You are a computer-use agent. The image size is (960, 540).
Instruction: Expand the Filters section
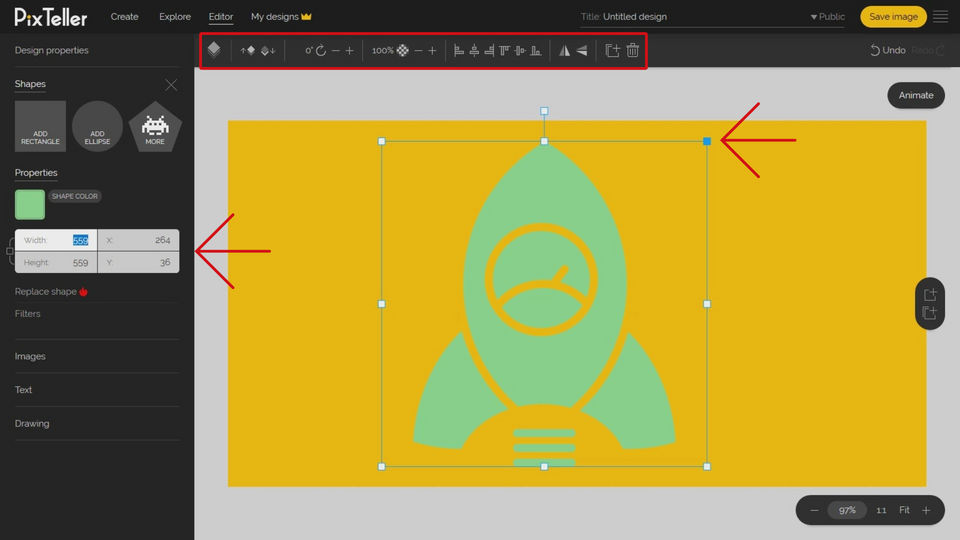(28, 313)
